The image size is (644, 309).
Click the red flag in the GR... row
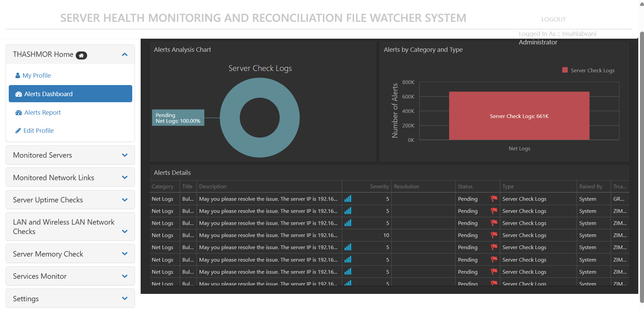494,199
